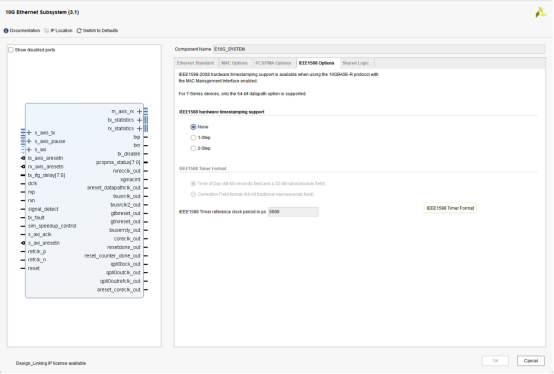Click the Component Name field

click(x=379, y=49)
